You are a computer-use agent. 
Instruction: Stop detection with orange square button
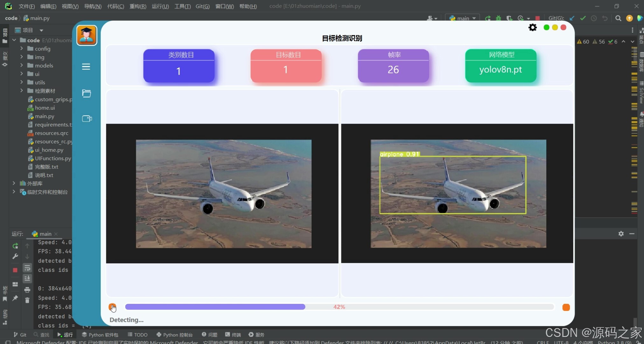566,307
